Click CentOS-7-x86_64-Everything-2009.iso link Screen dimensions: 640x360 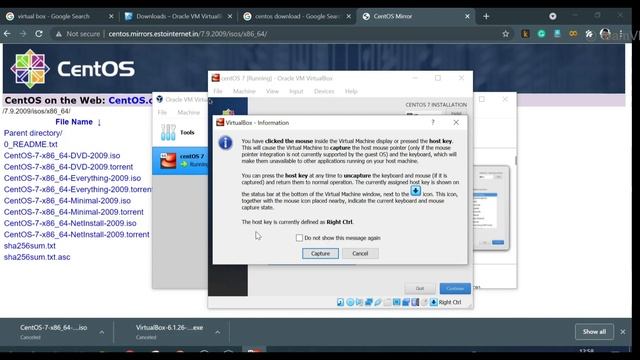[x=72, y=178]
